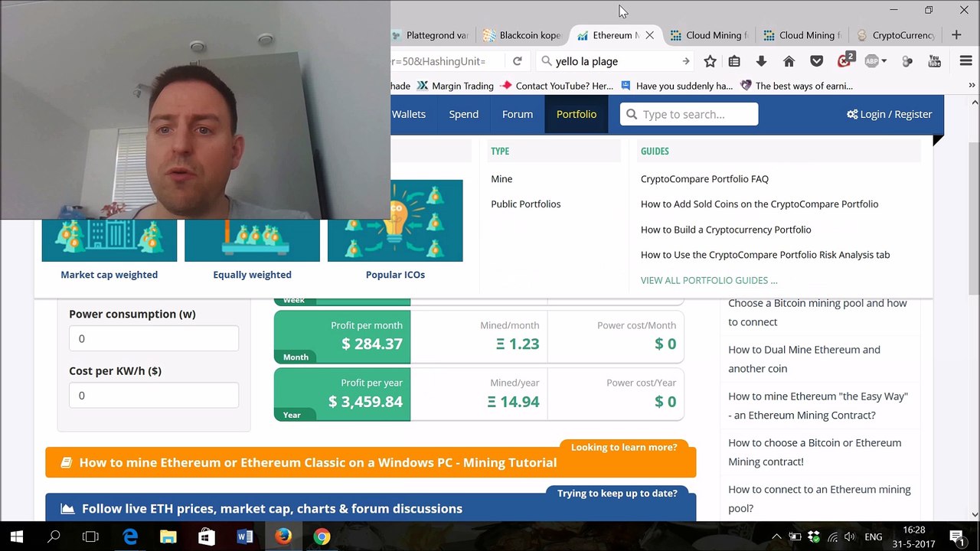Click the Login / Register link
This screenshot has height=551, width=980.
pyautogui.click(x=890, y=114)
